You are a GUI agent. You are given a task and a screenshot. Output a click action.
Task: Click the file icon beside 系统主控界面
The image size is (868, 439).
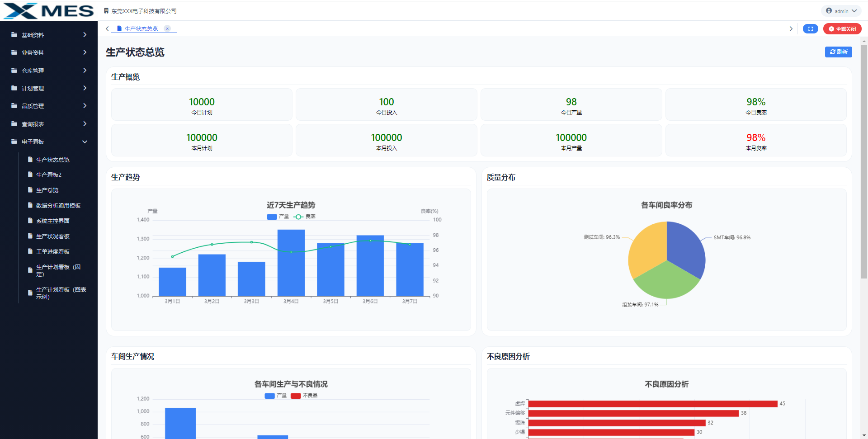(30, 221)
